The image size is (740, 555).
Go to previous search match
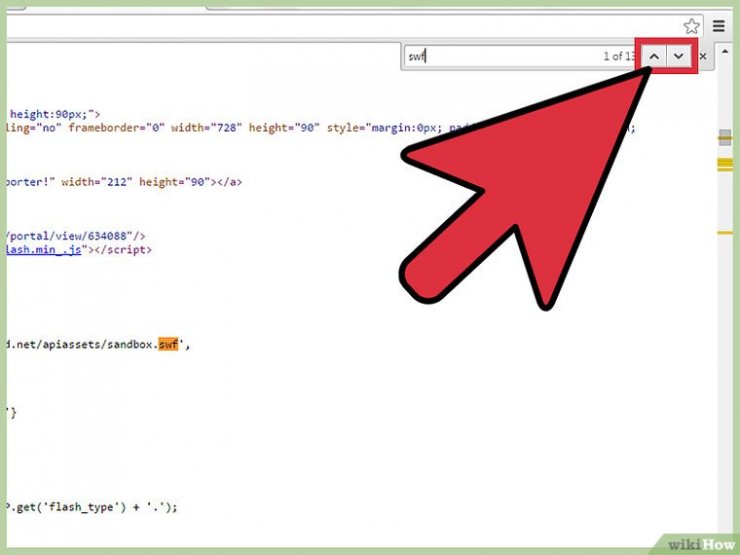[x=654, y=56]
